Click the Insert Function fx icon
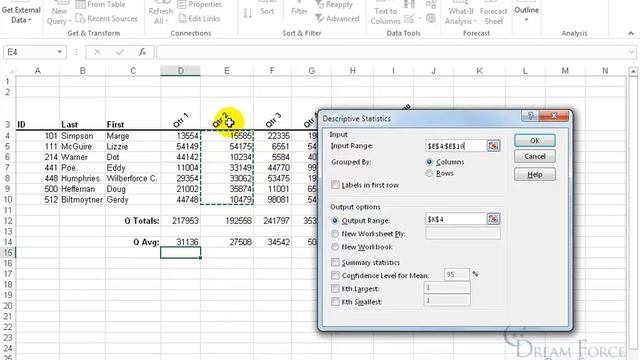The image size is (640, 360). tap(142, 52)
